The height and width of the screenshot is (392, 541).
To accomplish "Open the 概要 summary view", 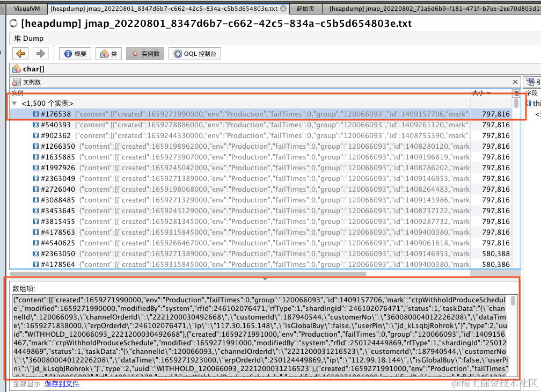I will (x=75, y=54).
